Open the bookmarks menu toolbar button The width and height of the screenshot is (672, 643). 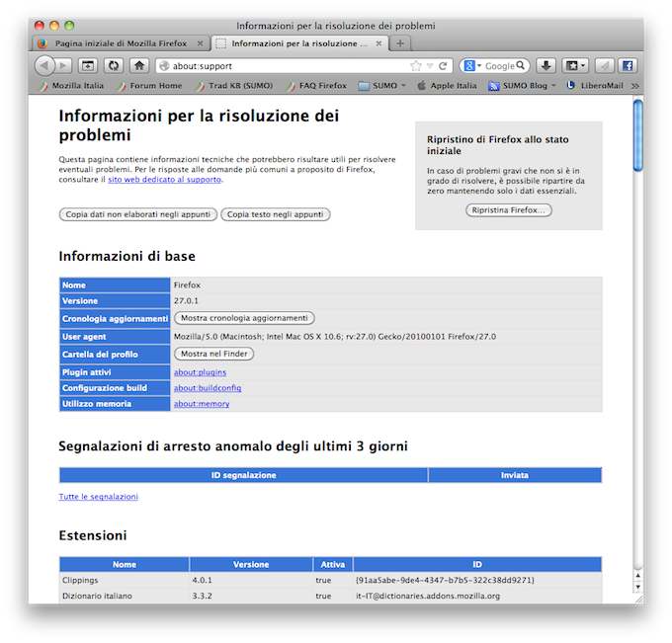click(x=575, y=65)
